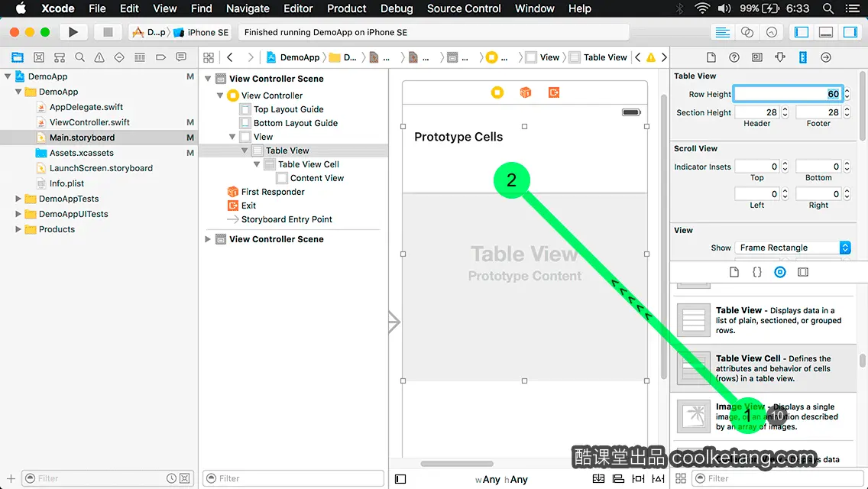Show the Standard editor
Viewport: 868px width, 489px height.
(722, 32)
